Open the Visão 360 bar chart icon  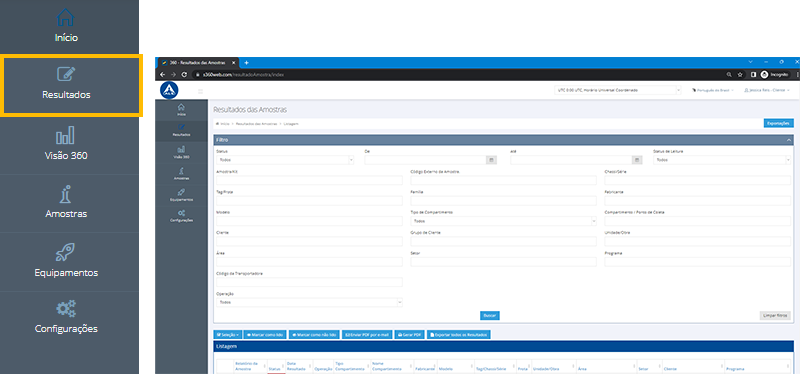(65, 135)
